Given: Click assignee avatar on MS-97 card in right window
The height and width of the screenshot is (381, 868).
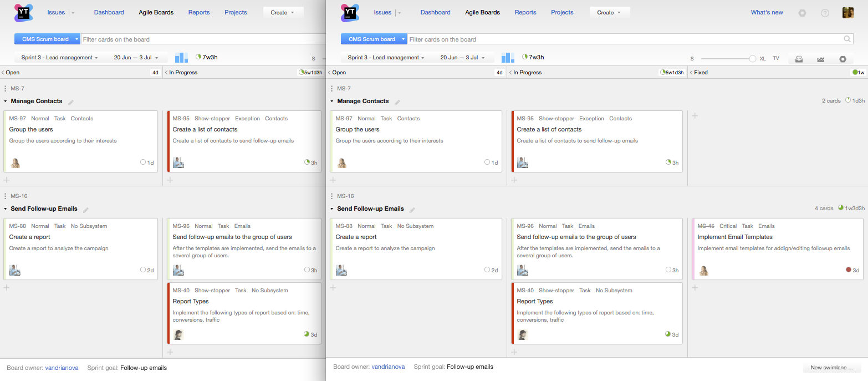Looking at the screenshot, I should point(341,163).
